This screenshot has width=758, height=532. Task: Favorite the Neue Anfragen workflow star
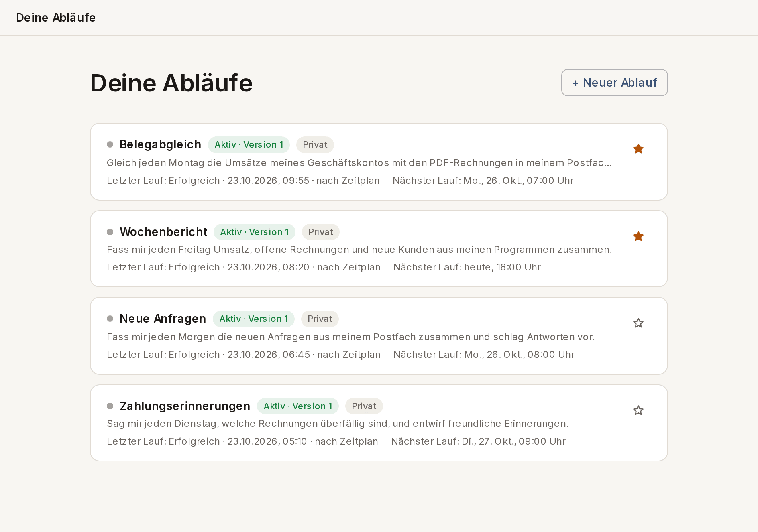(x=638, y=323)
